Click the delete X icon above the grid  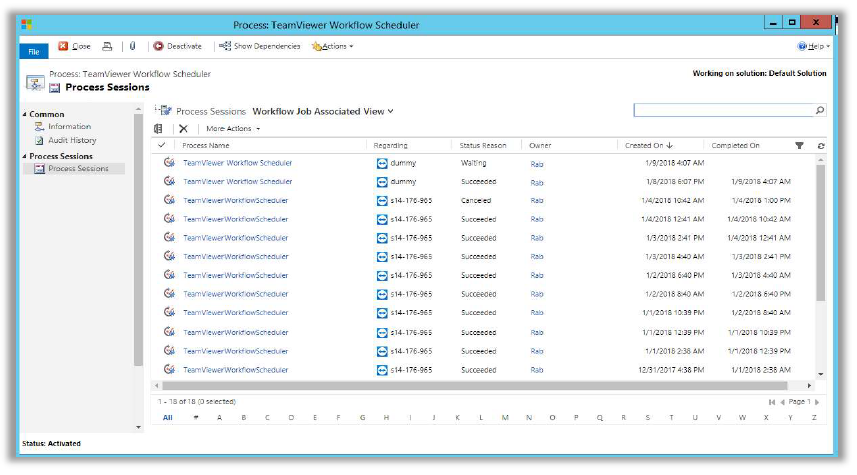(183, 129)
